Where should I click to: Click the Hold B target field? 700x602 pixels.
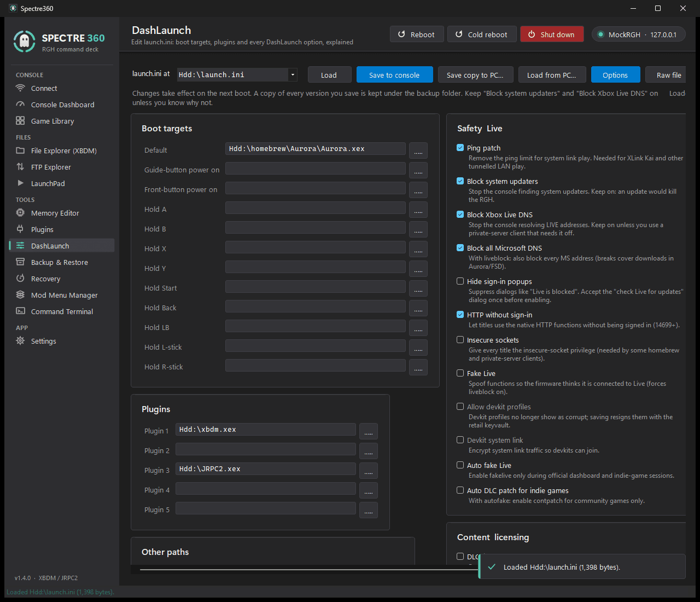[x=316, y=228]
